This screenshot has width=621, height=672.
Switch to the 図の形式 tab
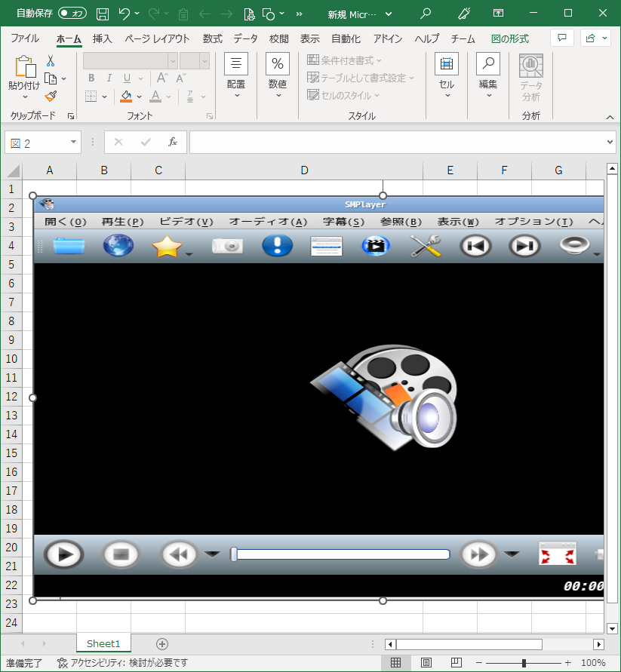pyautogui.click(x=510, y=38)
